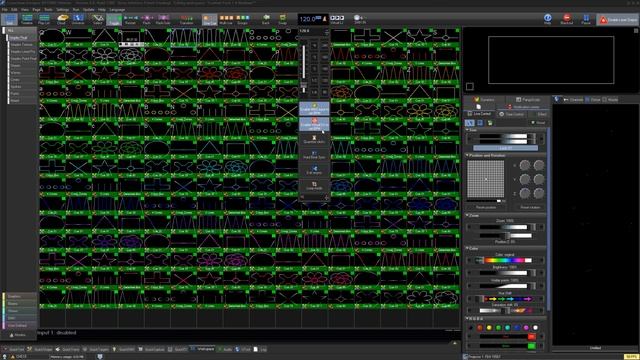Click the Transition toolbar icon

click(x=187, y=19)
